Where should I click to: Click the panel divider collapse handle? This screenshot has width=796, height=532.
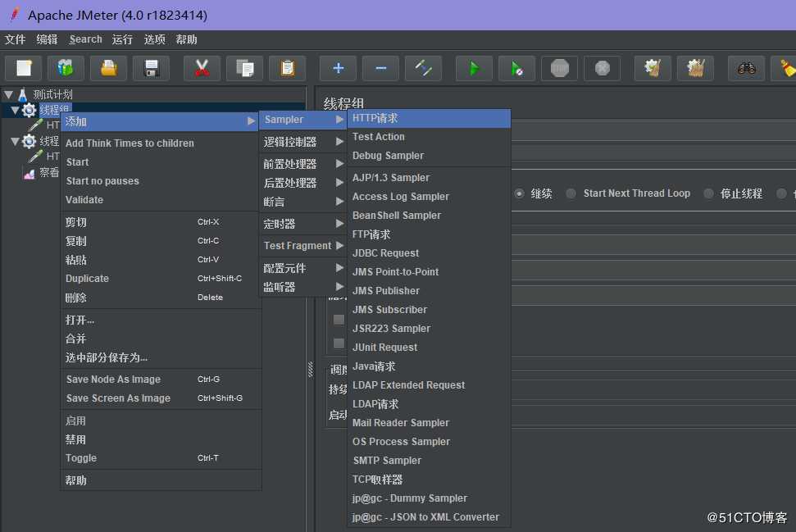310,369
